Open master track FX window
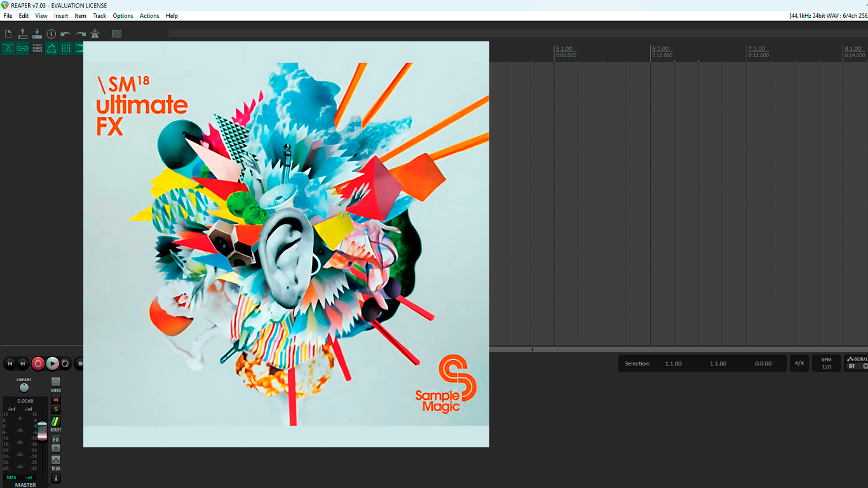This screenshot has width=868, height=488. click(56, 440)
